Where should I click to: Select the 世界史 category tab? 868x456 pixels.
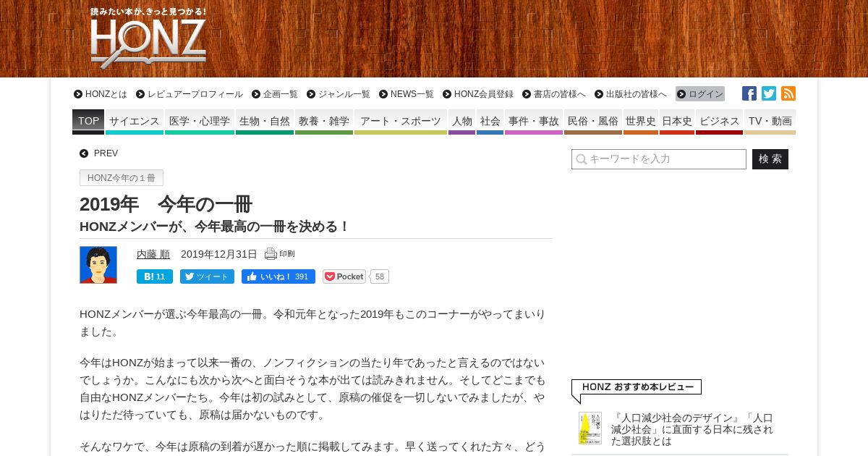[x=641, y=122]
